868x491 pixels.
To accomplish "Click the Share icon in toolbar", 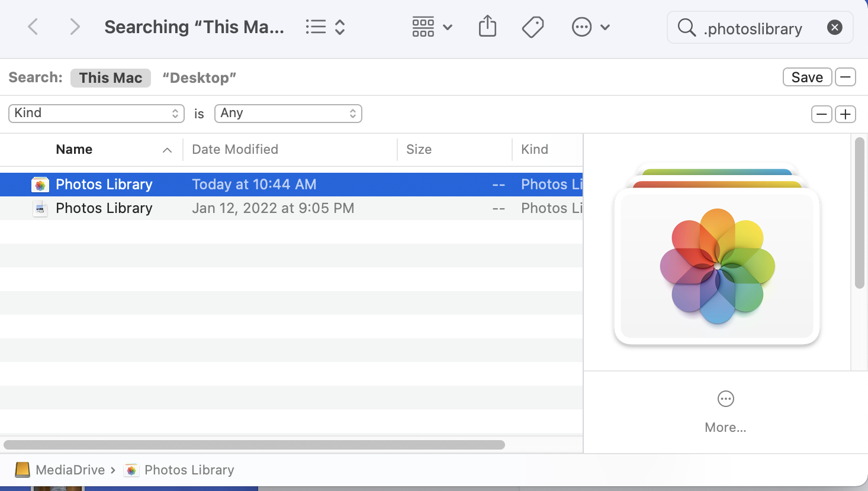I will [487, 27].
